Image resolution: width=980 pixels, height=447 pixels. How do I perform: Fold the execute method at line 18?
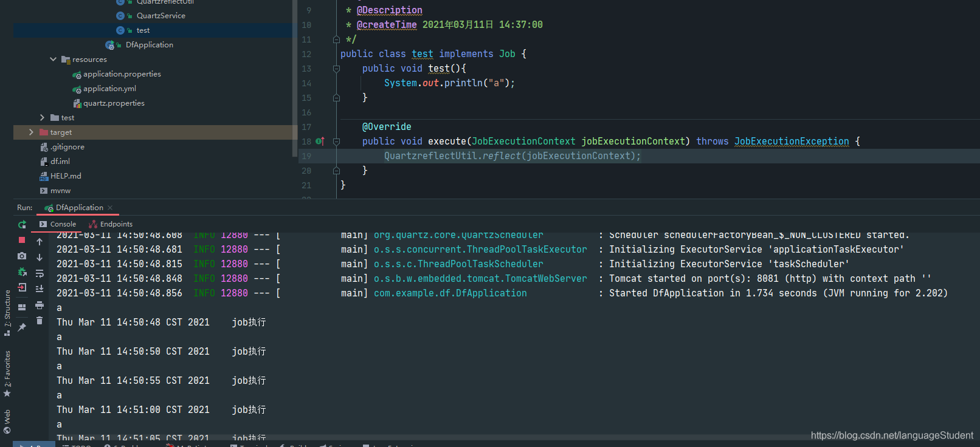(336, 142)
